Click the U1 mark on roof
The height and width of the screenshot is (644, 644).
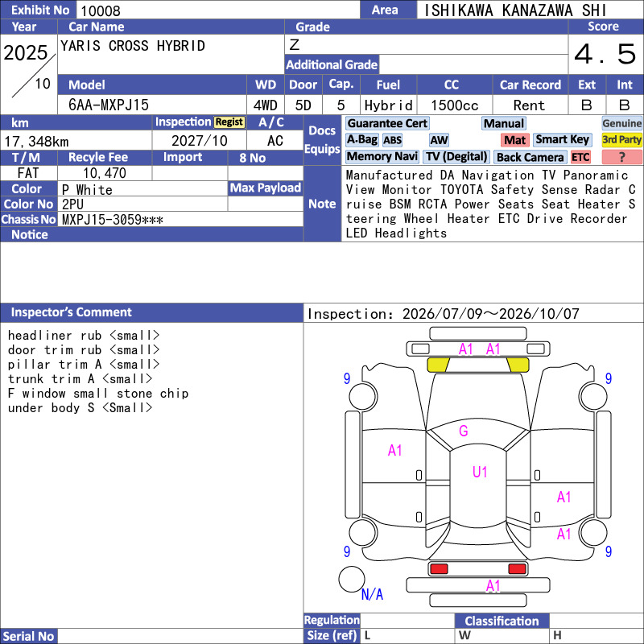(x=480, y=472)
